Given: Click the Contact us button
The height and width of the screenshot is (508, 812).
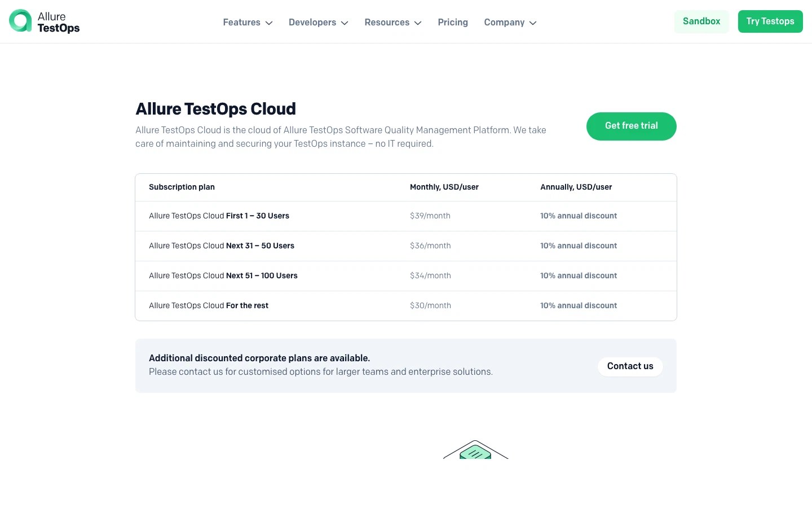Looking at the screenshot, I should coord(630,366).
